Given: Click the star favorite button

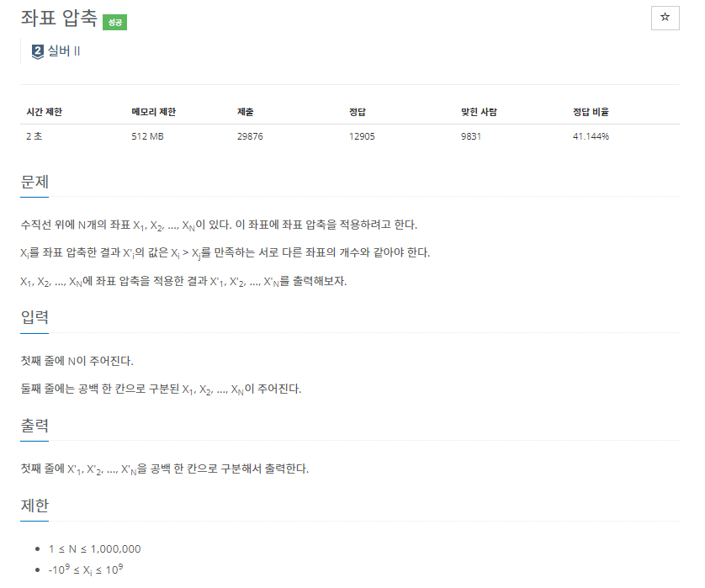Looking at the screenshot, I should pos(665,18).
